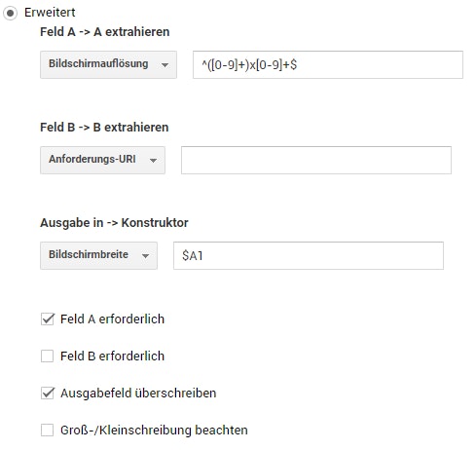This screenshot has width=476, height=450.
Task: Uncheck the Feld A erforderlich checkbox
Action: click(x=48, y=319)
